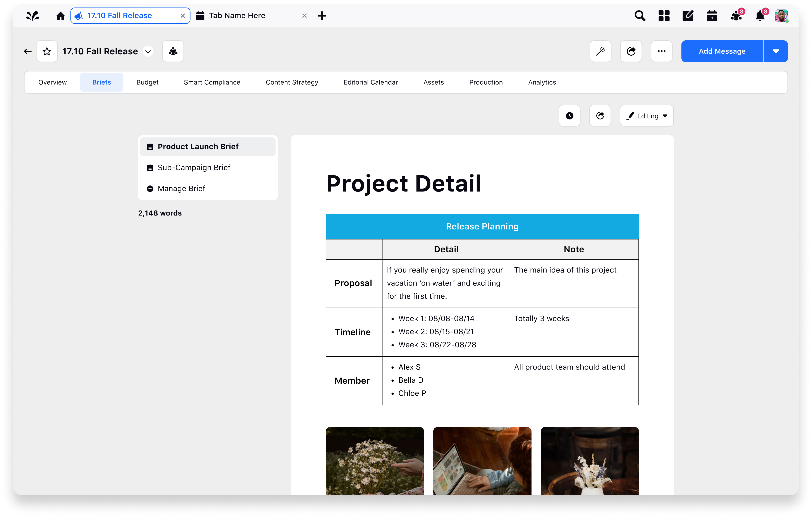This screenshot has width=812, height=517.
Task: Switch to the Budget tab
Action: point(147,82)
